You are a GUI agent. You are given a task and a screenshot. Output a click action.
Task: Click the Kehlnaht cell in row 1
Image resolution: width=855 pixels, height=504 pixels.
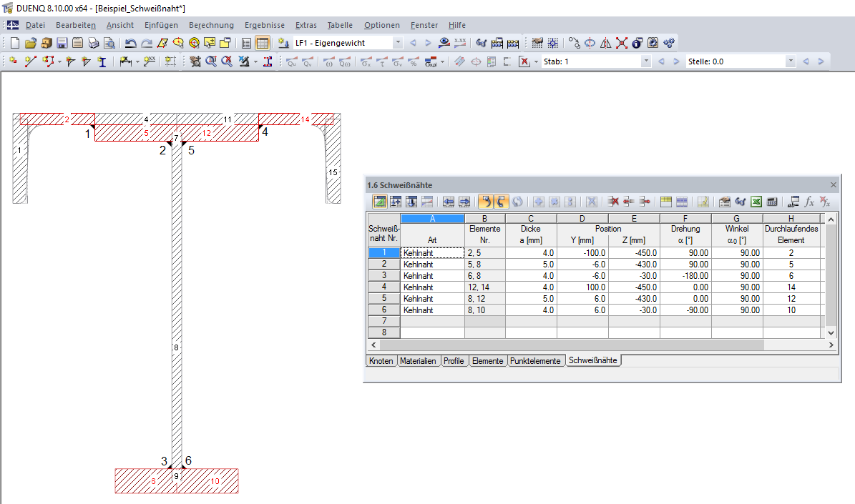[432, 253]
